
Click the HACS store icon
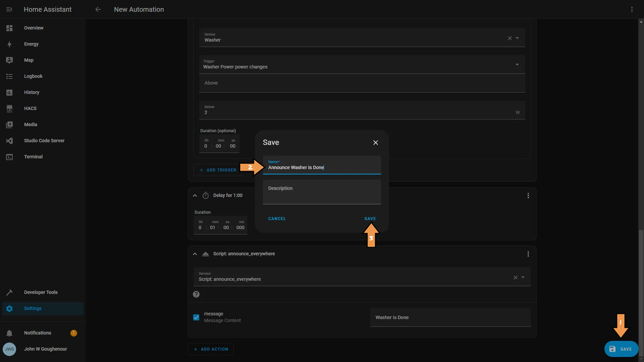click(x=9, y=108)
